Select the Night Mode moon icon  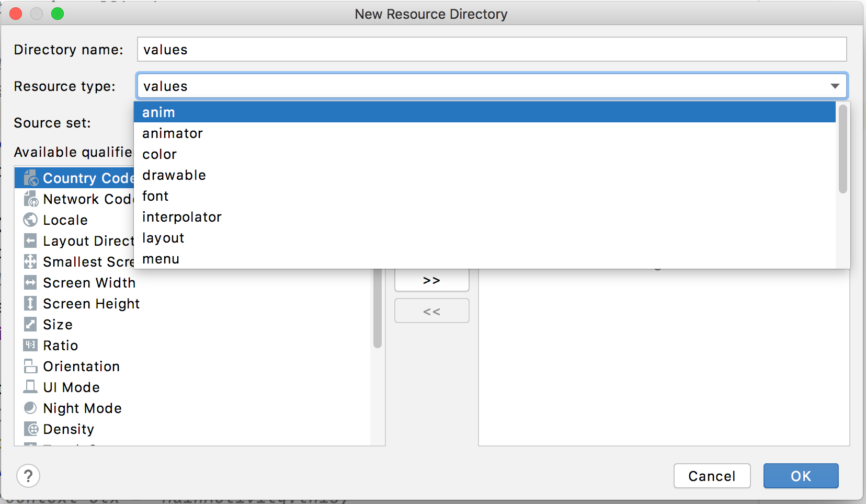[30, 408]
